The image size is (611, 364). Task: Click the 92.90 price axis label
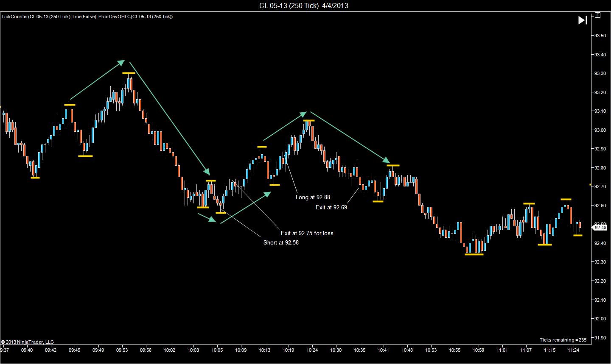coord(600,149)
